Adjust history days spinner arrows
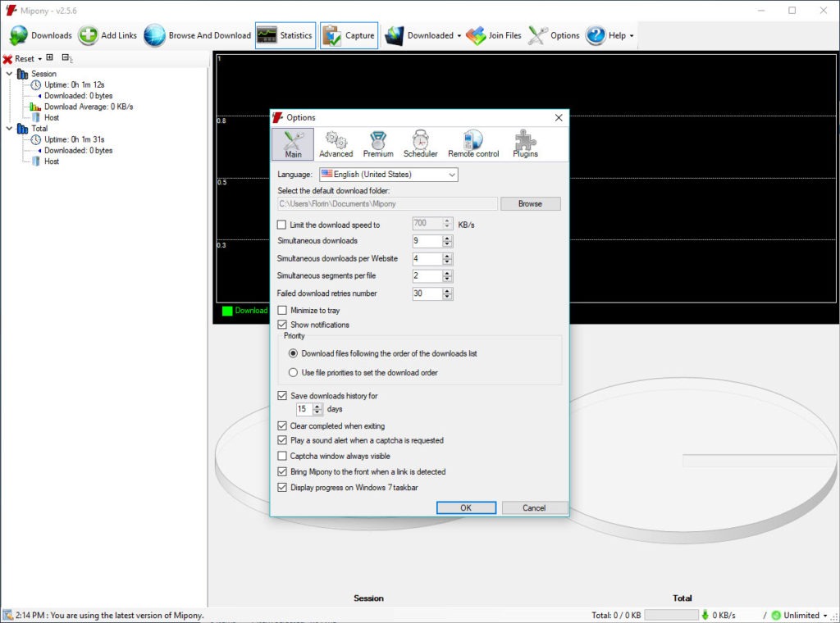This screenshot has width=840, height=623. point(317,409)
